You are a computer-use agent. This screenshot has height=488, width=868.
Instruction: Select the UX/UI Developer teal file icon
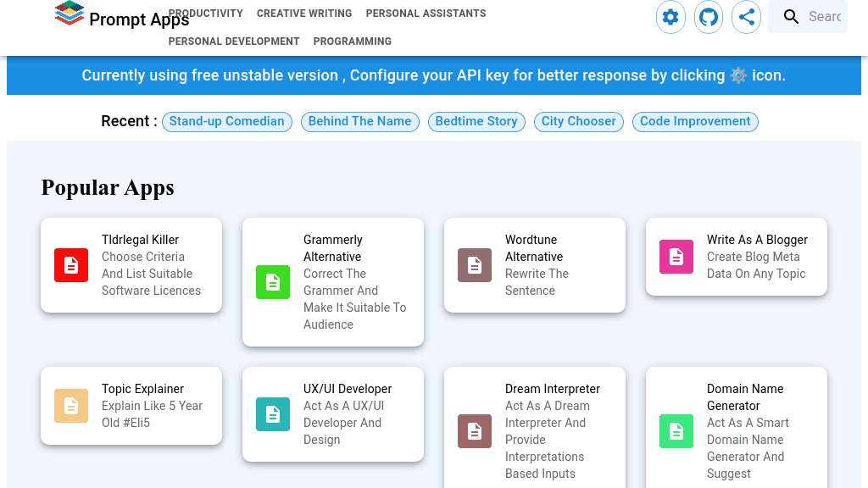click(x=273, y=414)
